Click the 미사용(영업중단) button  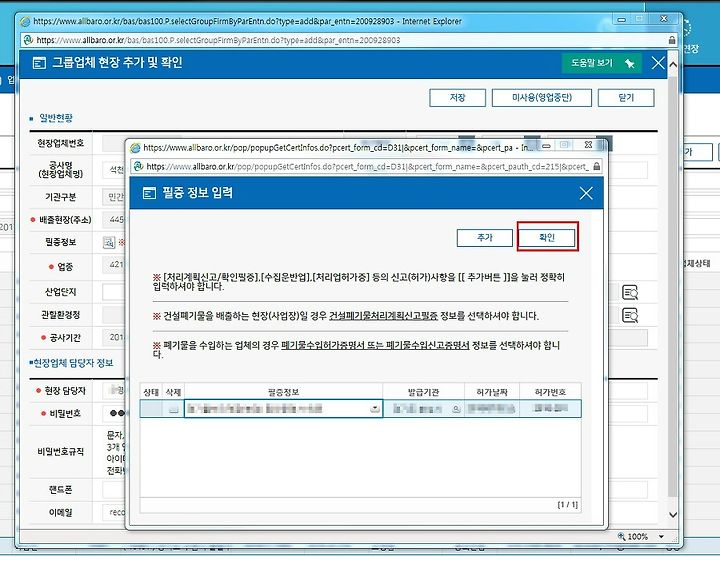pos(542,97)
